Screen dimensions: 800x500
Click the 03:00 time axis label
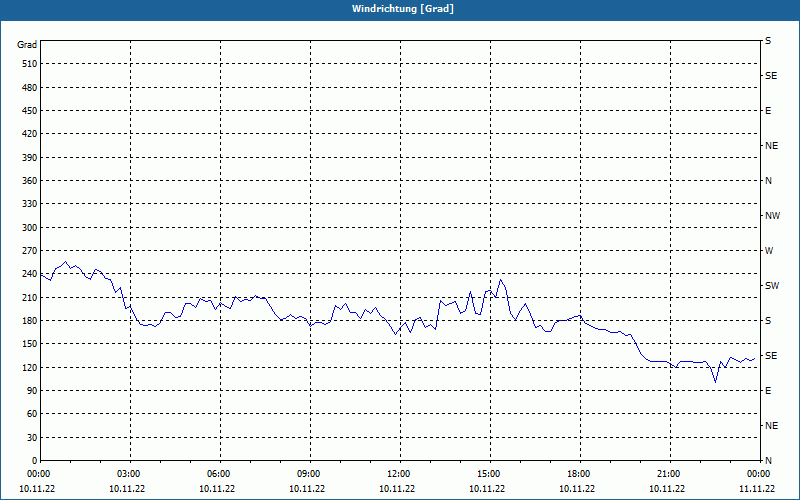coord(129,474)
